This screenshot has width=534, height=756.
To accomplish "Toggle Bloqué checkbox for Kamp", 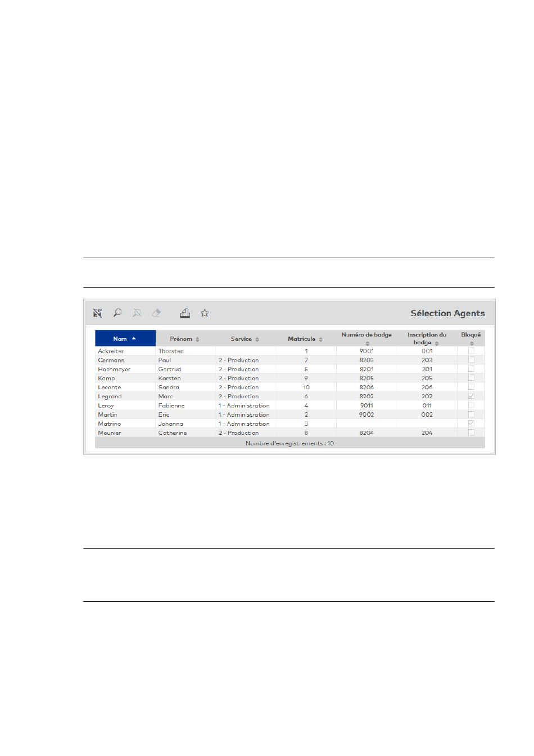I will tap(471, 378).
